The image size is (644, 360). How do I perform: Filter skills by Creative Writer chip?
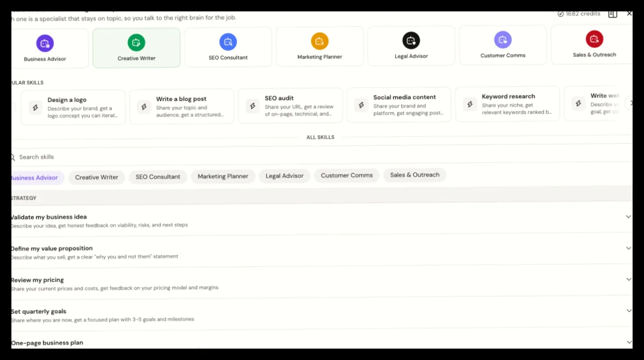(97, 178)
